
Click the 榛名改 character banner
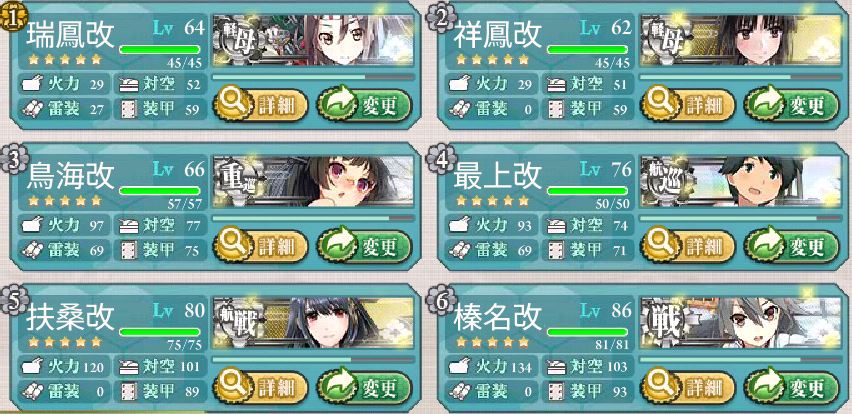(741, 323)
